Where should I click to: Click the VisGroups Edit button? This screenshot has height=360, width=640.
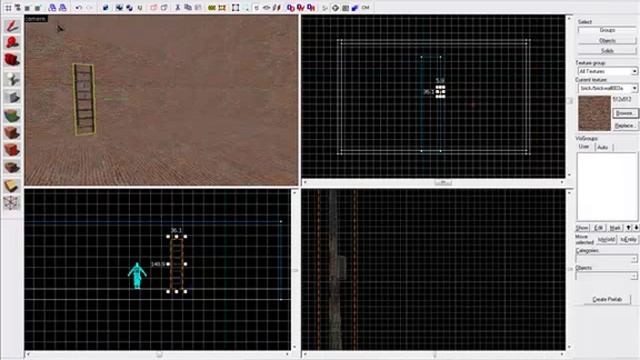599,228
